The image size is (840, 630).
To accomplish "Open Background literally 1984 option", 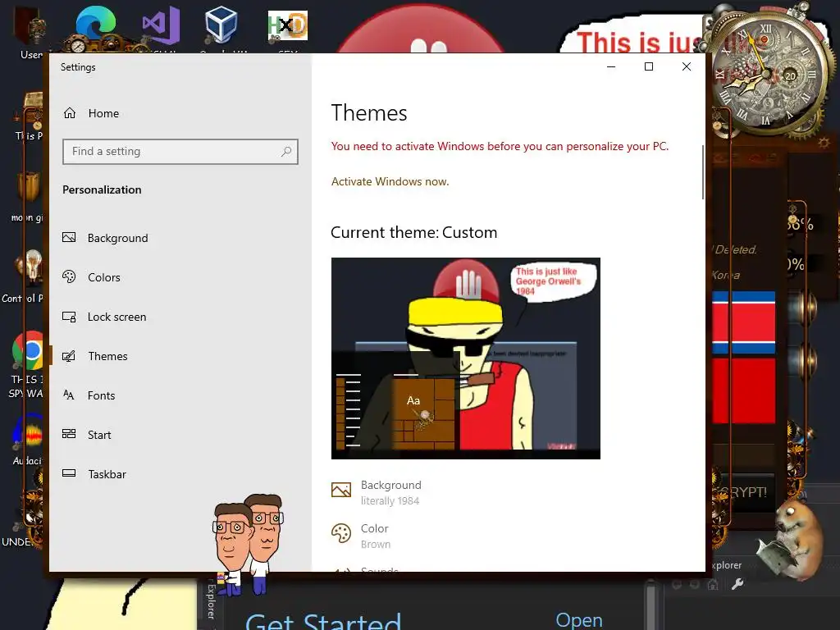I will pos(377,492).
